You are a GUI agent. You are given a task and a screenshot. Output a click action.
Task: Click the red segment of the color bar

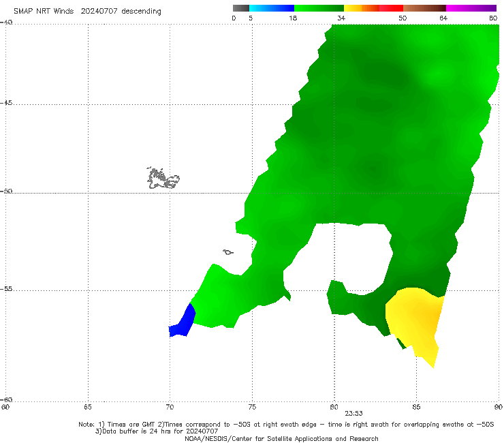[391, 8]
